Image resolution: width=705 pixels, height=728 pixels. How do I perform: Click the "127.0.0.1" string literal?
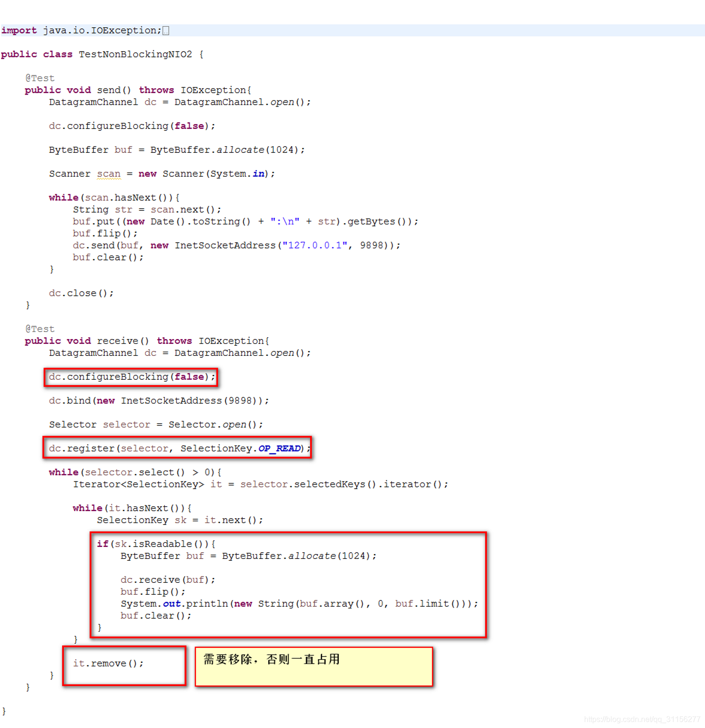click(315, 246)
